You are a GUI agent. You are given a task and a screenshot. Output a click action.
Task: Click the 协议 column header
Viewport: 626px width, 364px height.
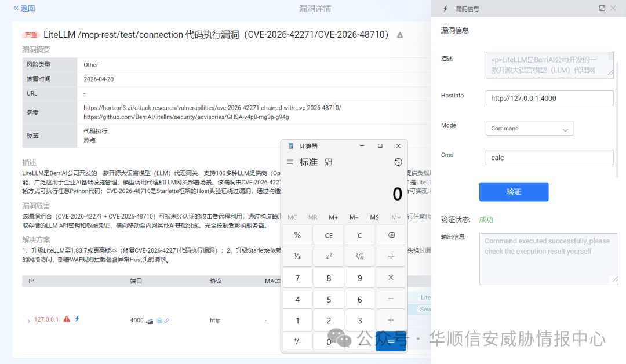216,281
